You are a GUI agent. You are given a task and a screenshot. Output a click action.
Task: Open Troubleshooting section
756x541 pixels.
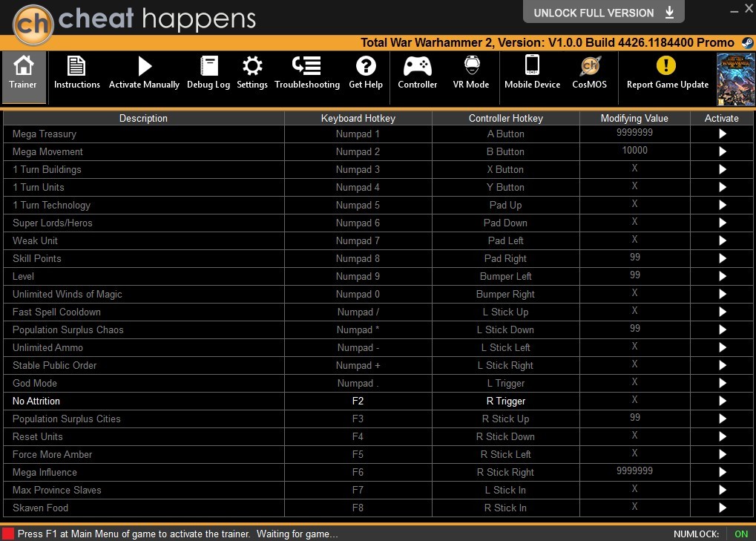coord(307,72)
